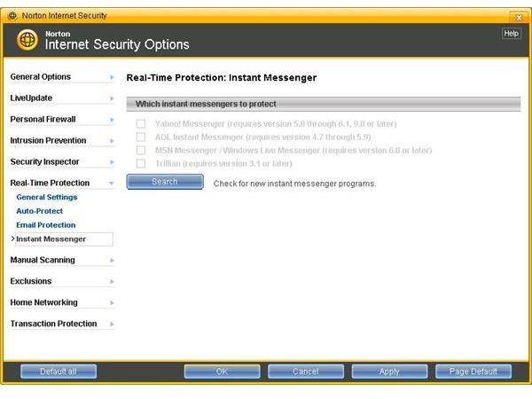Screen dimensions: 532x399
Task: Click the Default all button
Action: [x=59, y=372]
